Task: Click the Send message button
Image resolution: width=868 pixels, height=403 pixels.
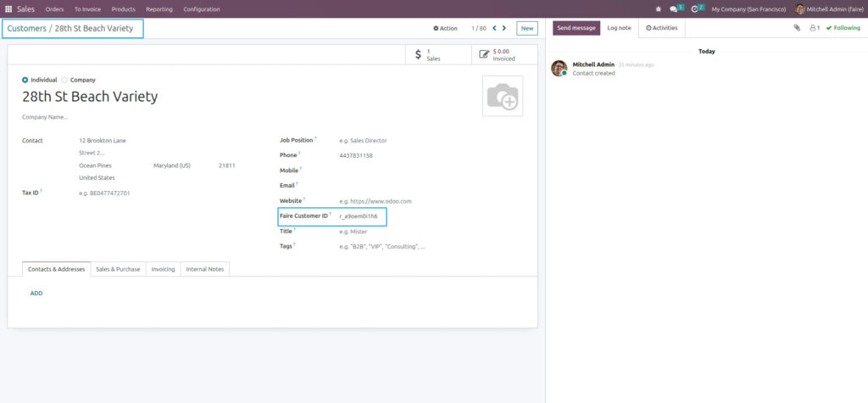Action: [576, 28]
